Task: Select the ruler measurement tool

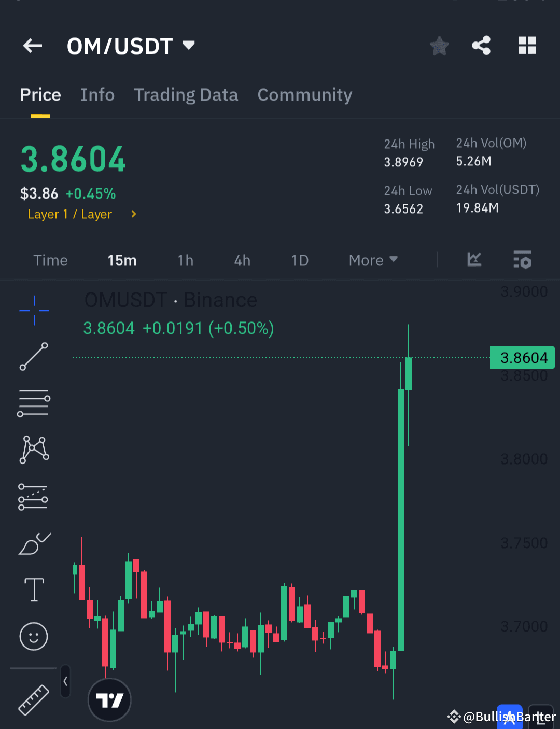Action: 33,700
